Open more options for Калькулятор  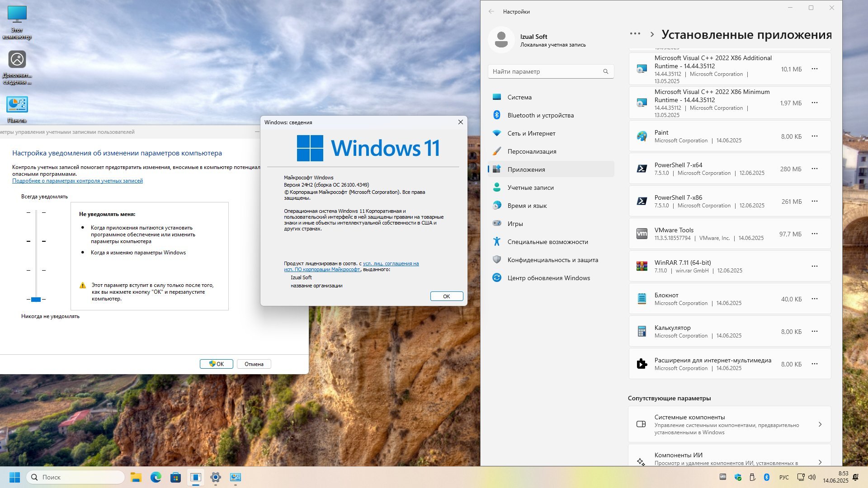(815, 331)
